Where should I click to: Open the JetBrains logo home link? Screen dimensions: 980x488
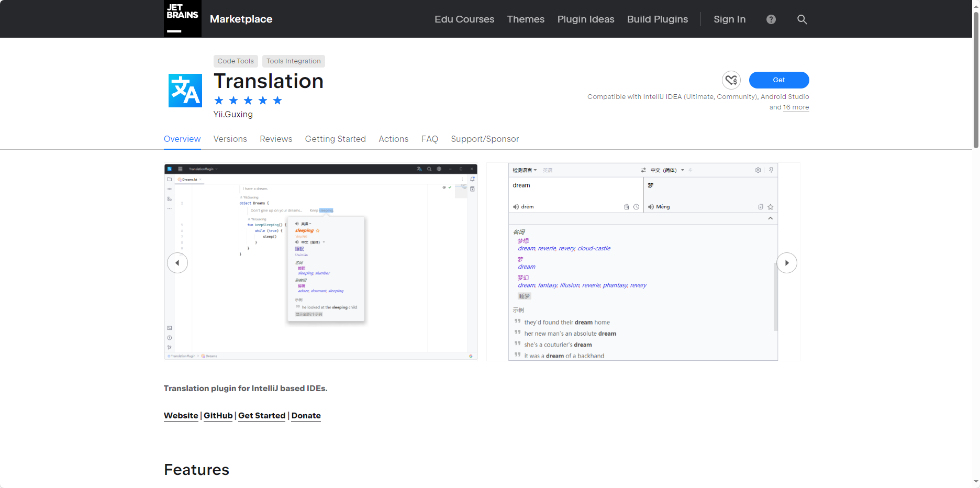(x=182, y=18)
